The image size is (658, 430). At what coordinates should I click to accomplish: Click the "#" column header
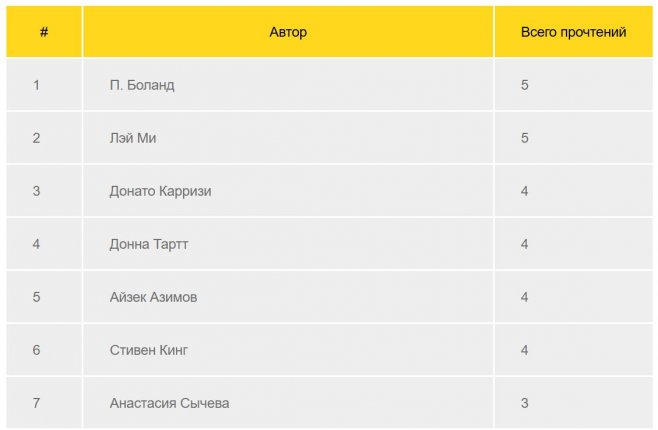(x=44, y=32)
